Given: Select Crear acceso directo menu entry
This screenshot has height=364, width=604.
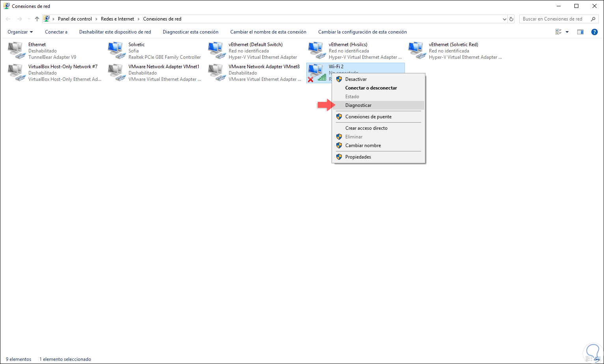Looking at the screenshot, I should [x=378, y=128].
